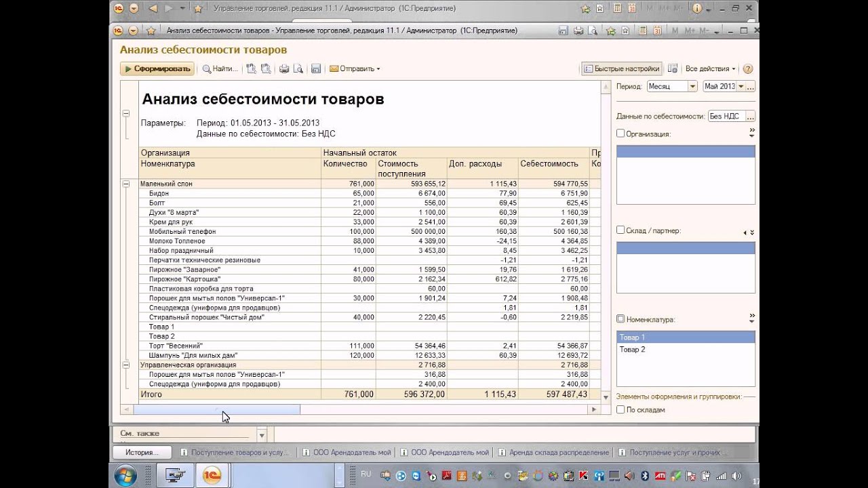
Task: Select Товар 1 in the Номенклатура filter list
Action: tap(686, 337)
